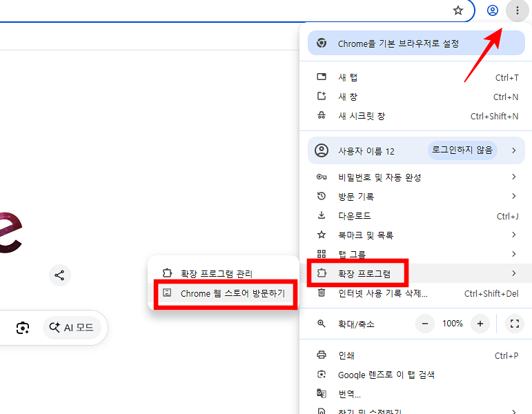Open 새 시크릿 창 incognito window
Viewport: 532px width, 414px height.
417,116
